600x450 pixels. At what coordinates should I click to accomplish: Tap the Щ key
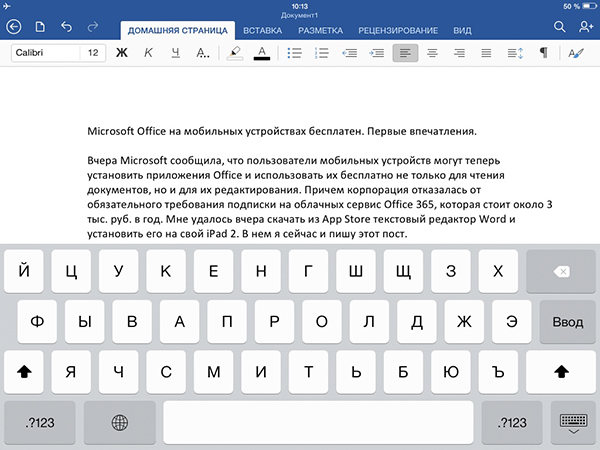[x=403, y=271]
